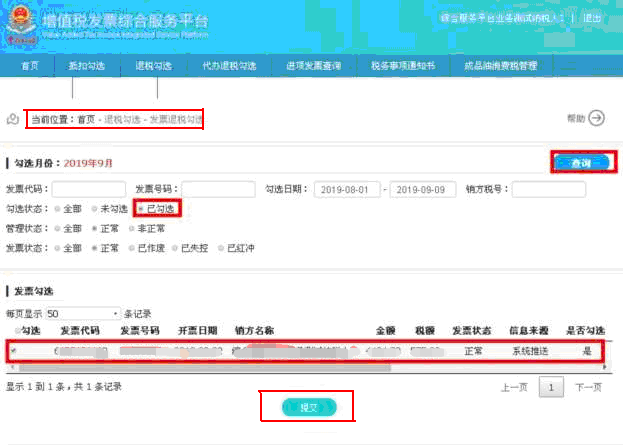
Task: Click the 发票代码 column header
Action: pyautogui.click(x=80, y=330)
